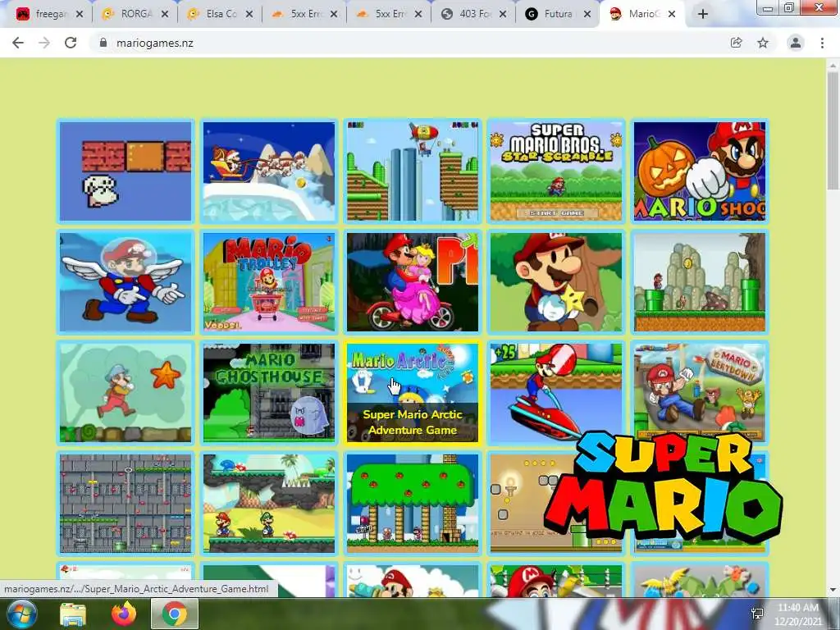Screen dimensions: 840x630
Task: Open a new tab with the plus button
Action: [703, 14]
